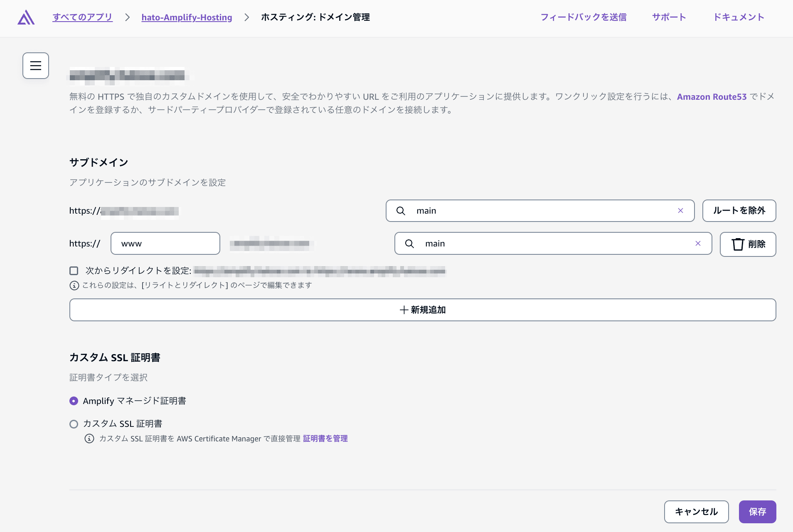Open the root domain main branch dropdown
Screen dimensions: 793x532
point(540,211)
